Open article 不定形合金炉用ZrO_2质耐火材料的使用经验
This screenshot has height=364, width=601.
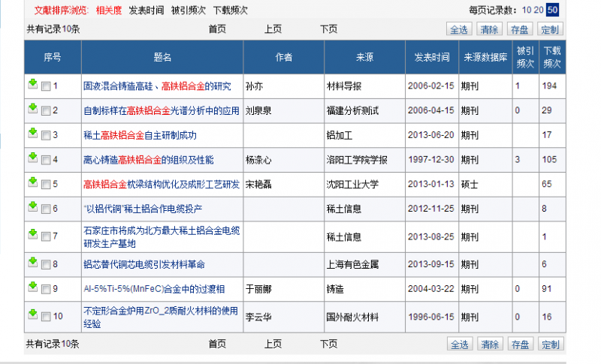161,317
